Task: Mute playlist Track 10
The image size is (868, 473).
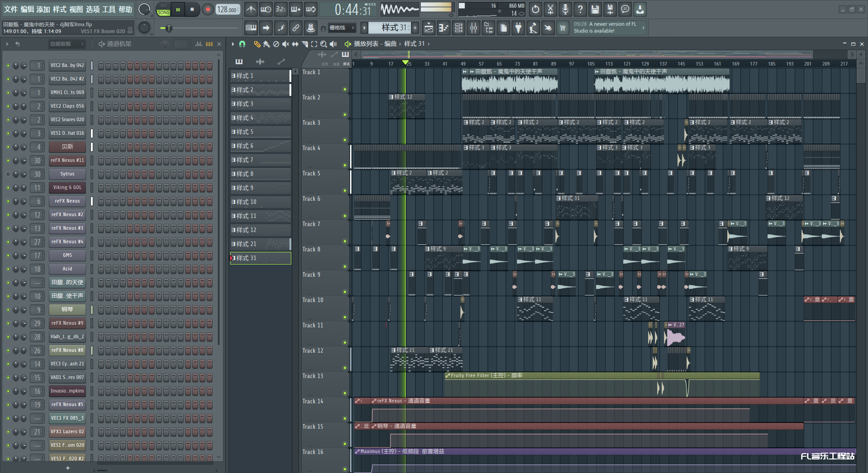Action: (345, 317)
